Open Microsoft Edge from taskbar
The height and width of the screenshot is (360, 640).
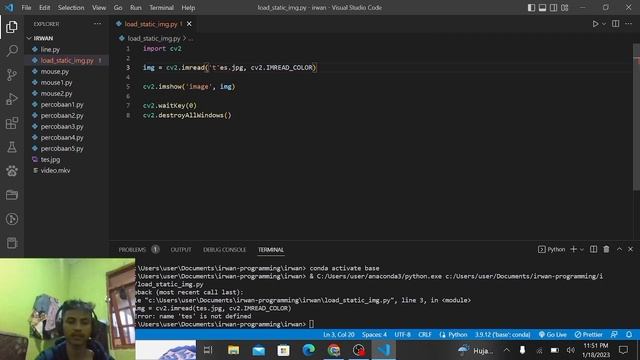309,350
